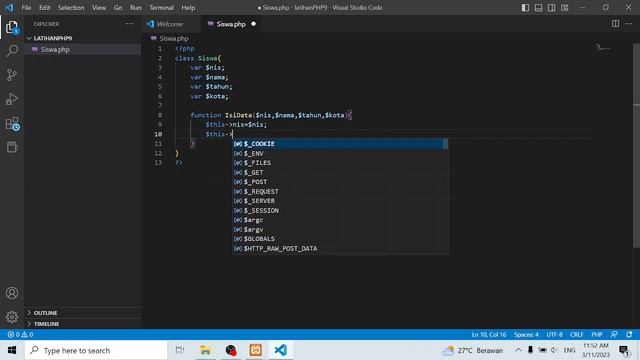Choose $_SESSION from suggestion list
The height and width of the screenshot is (360, 640).
[340, 210]
